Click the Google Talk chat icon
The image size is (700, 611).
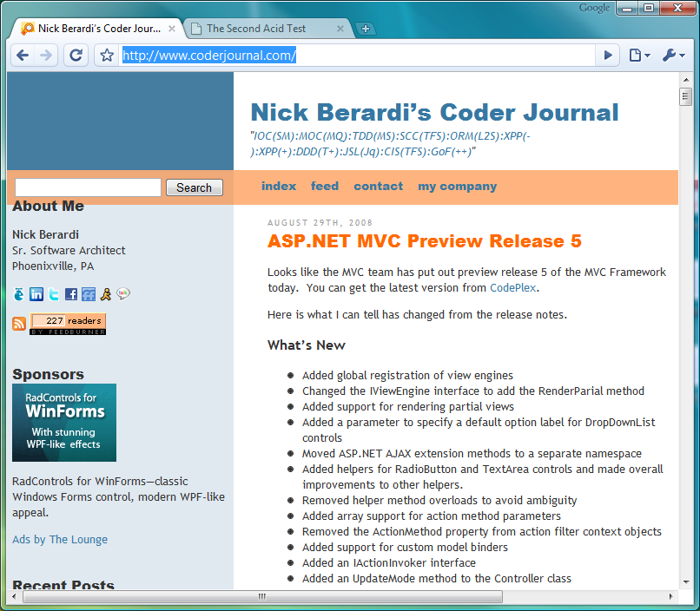click(x=123, y=294)
